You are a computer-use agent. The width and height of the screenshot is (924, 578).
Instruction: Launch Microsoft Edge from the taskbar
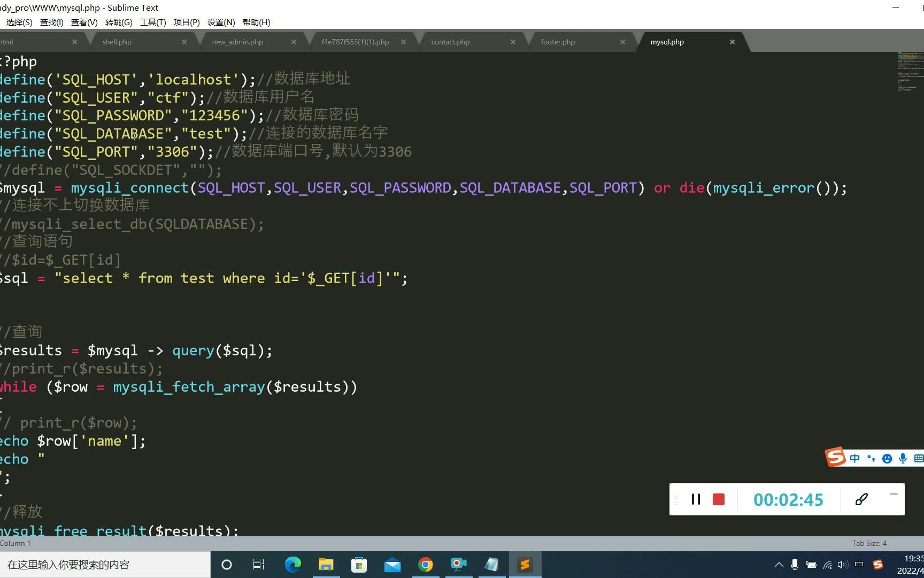(x=292, y=565)
